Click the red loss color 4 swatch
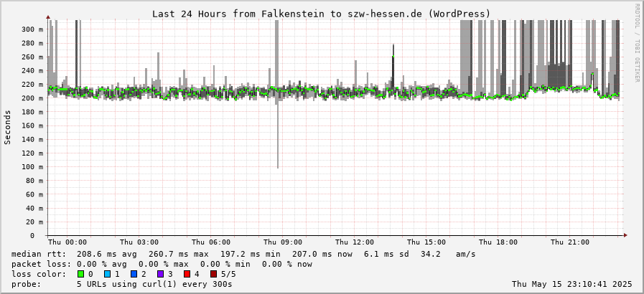The width and height of the screenshot is (644, 294). [x=187, y=274]
